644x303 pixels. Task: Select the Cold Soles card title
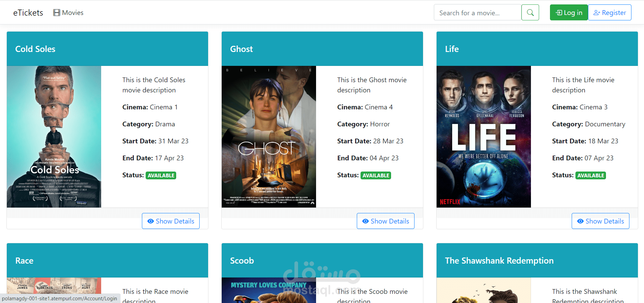35,49
